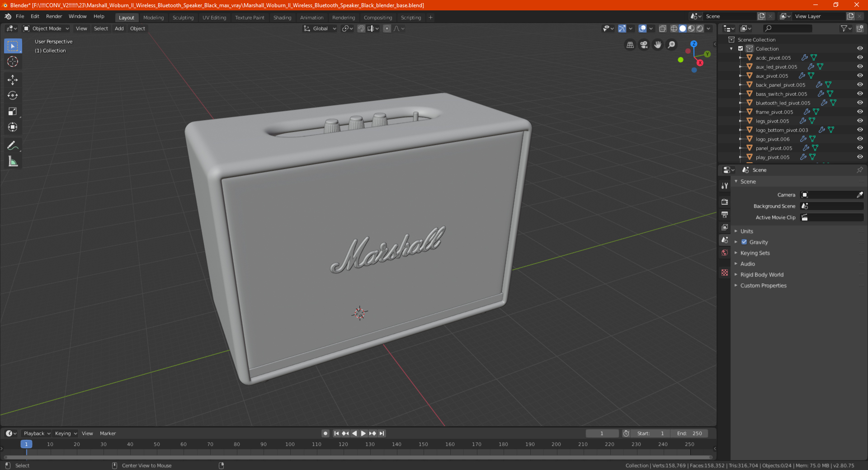The width and height of the screenshot is (868, 470).
Task: Select the Rotate tool
Action: 13,96
